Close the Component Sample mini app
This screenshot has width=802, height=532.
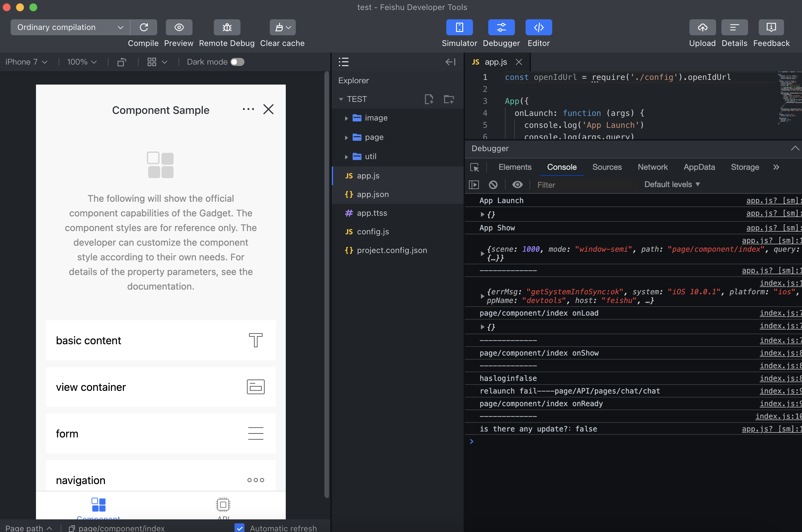(268, 109)
